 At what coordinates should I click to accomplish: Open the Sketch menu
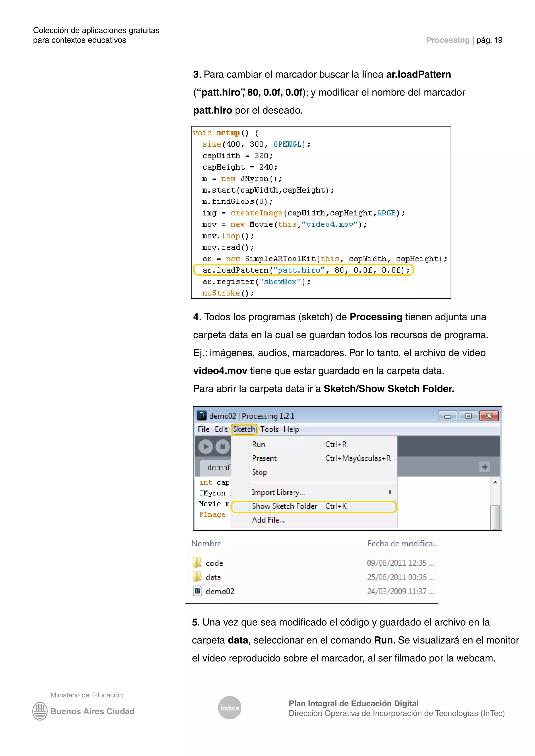tap(244, 429)
